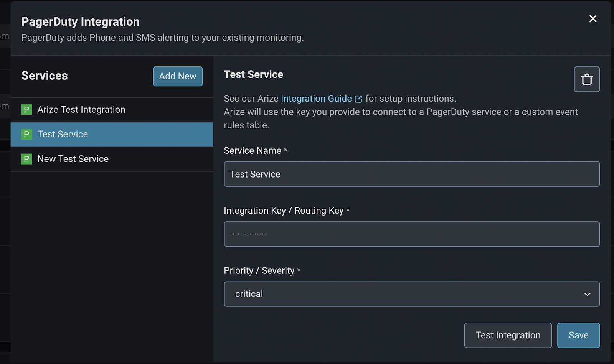The image size is (614, 364).
Task: Close the PagerDuty Integration dialog
Action: click(593, 19)
